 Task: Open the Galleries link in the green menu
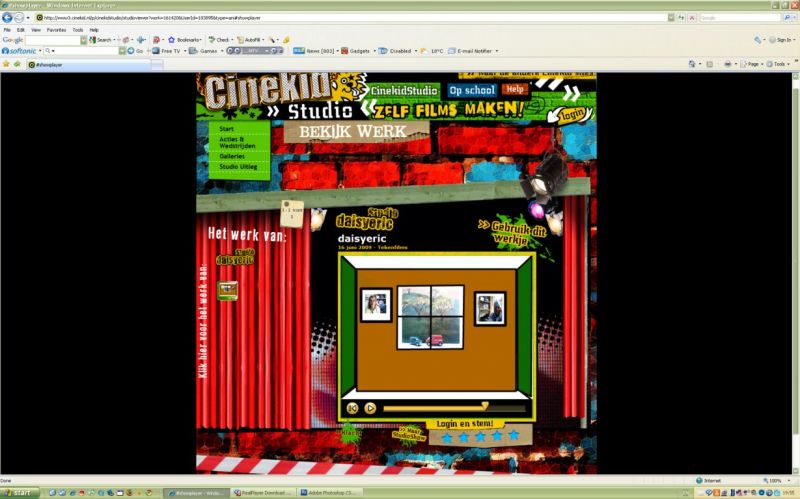[232, 156]
